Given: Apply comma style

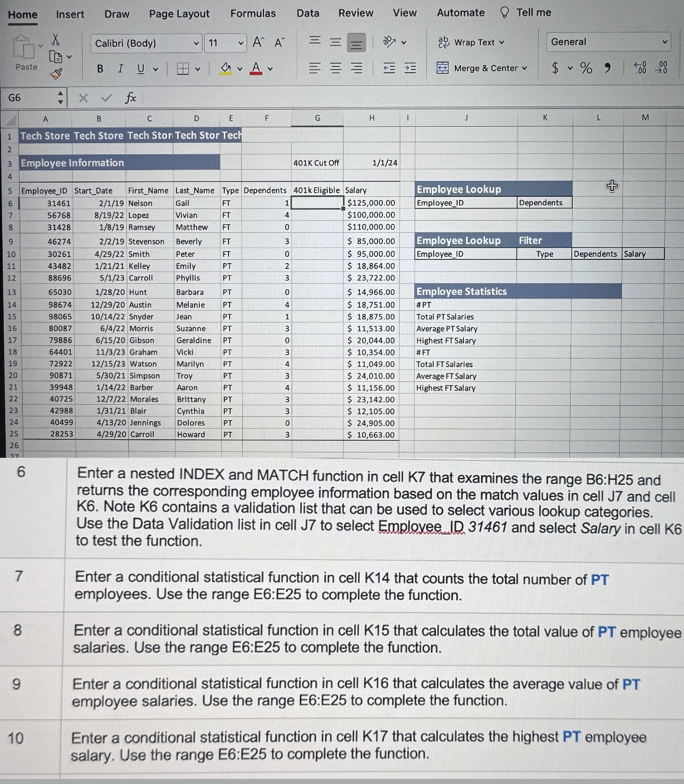Looking at the screenshot, I should pos(608,68).
